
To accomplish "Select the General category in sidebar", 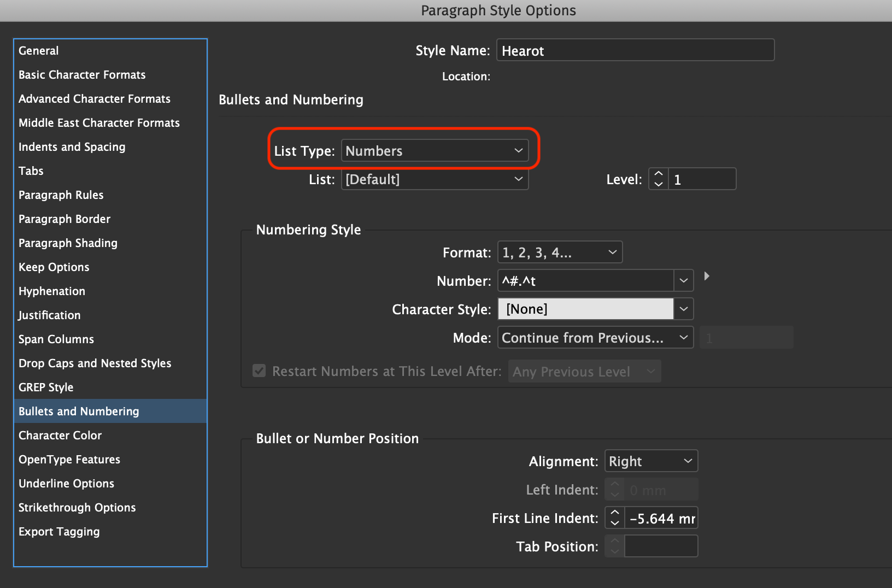I will pyautogui.click(x=39, y=51).
